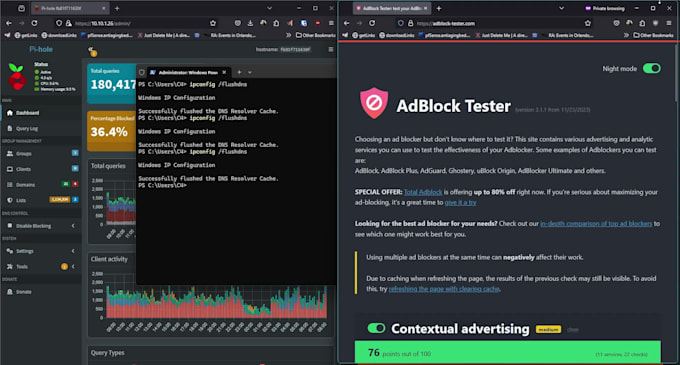
Task: Open pfSense bookmark in private window
Action: 445,35
